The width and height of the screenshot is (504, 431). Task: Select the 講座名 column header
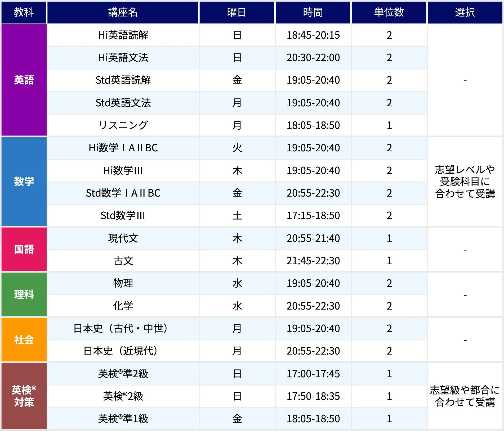click(x=123, y=12)
